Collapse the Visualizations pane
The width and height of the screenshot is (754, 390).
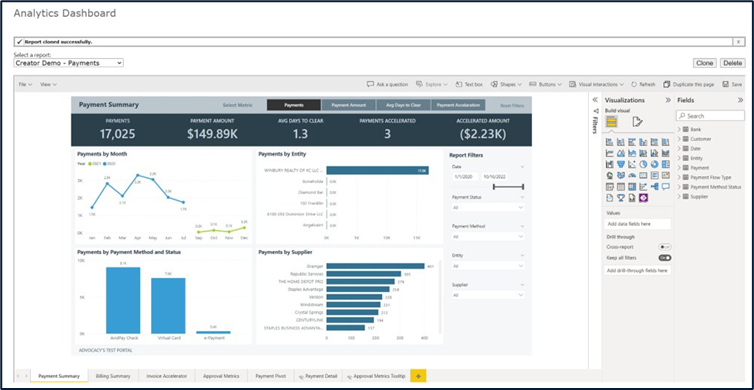click(x=668, y=100)
